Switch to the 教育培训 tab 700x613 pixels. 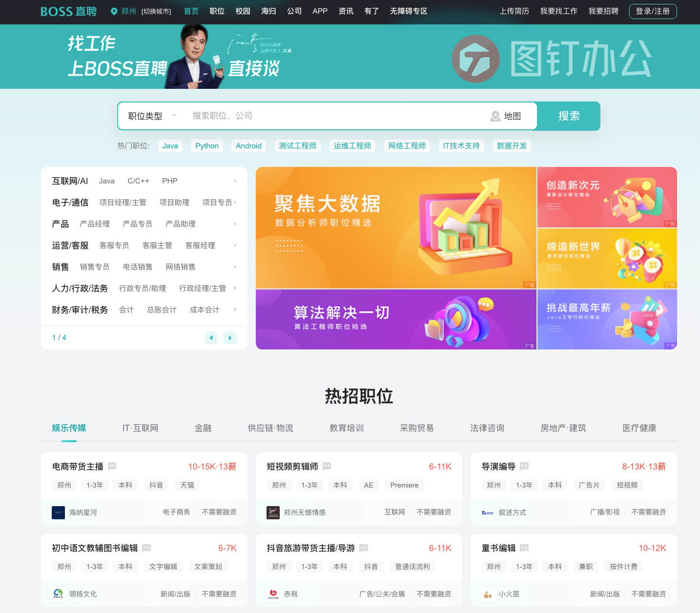[347, 428]
